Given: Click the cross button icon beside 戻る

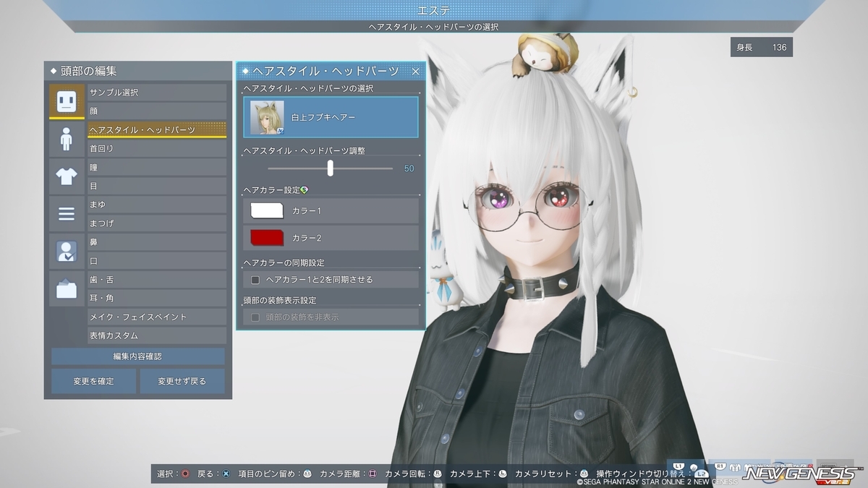Looking at the screenshot, I should tap(226, 474).
